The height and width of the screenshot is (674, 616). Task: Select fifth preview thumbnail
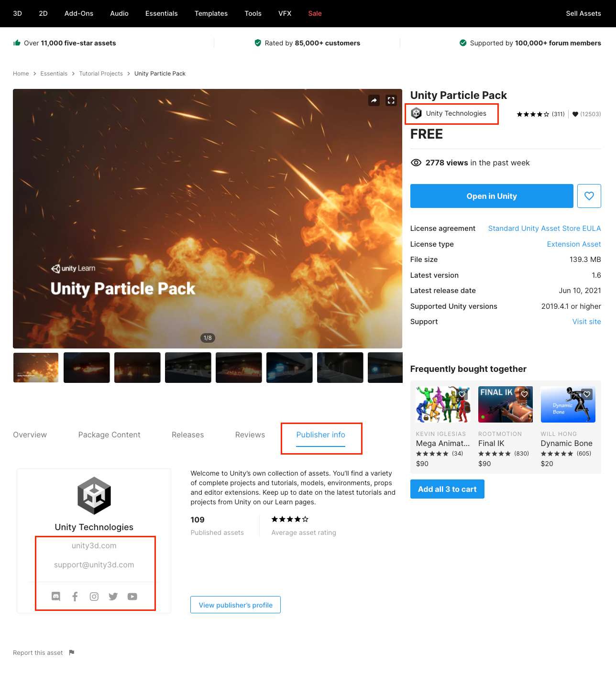tap(239, 368)
